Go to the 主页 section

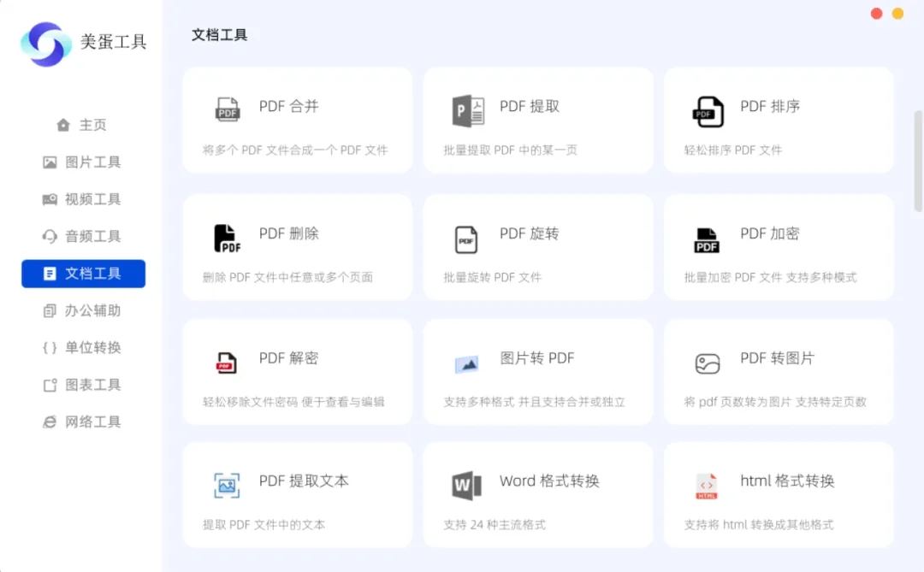83,124
